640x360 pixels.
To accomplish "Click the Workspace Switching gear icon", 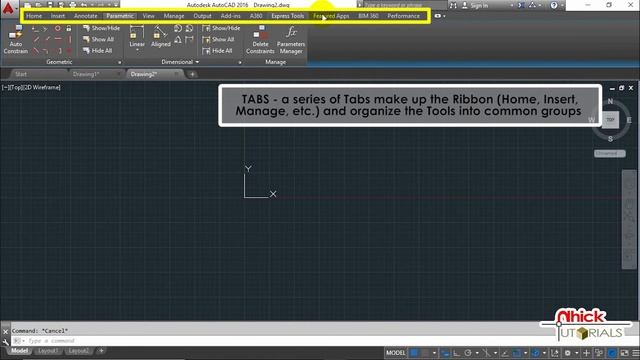I will (567, 353).
